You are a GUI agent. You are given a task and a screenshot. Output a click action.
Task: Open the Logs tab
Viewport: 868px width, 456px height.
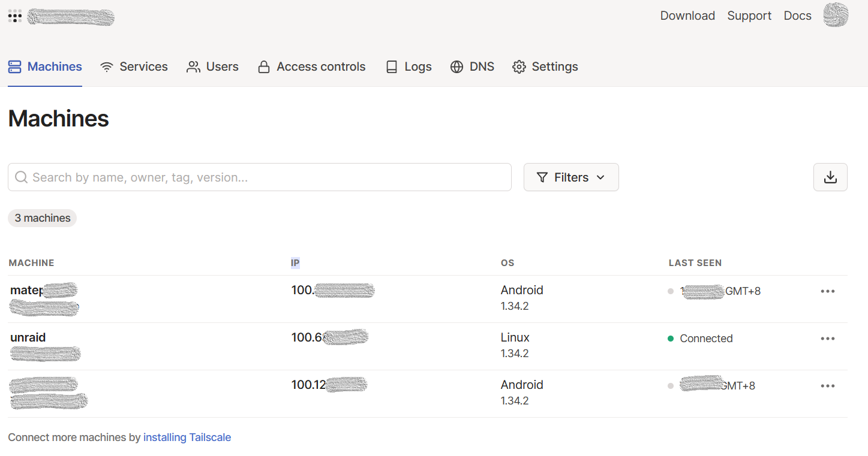click(409, 67)
